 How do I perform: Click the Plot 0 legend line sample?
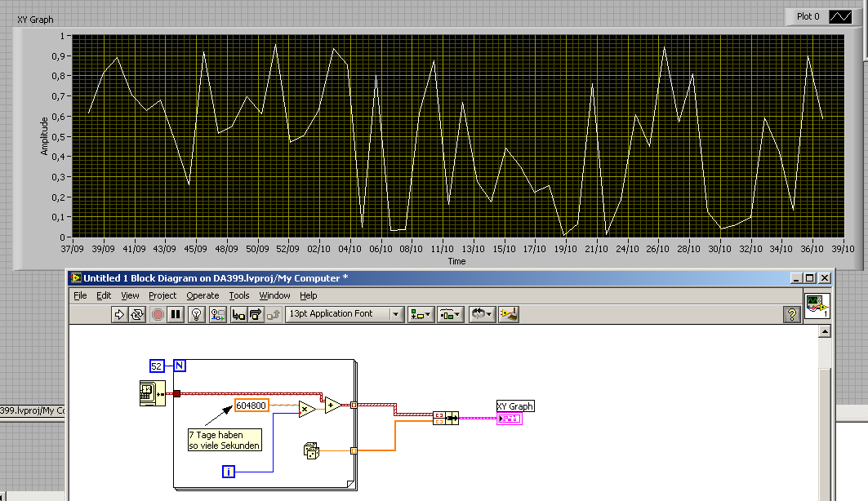(839, 16)
